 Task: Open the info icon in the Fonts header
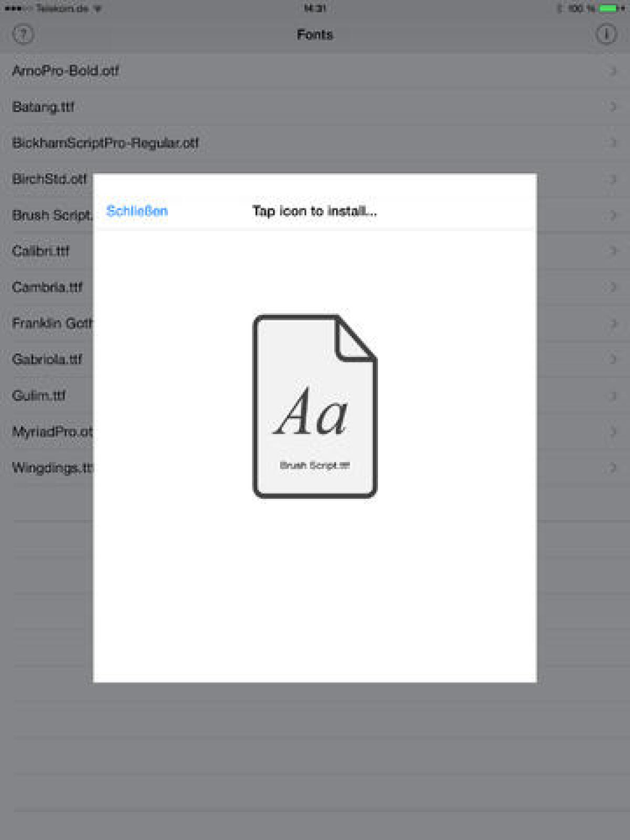tap(606, 35)
